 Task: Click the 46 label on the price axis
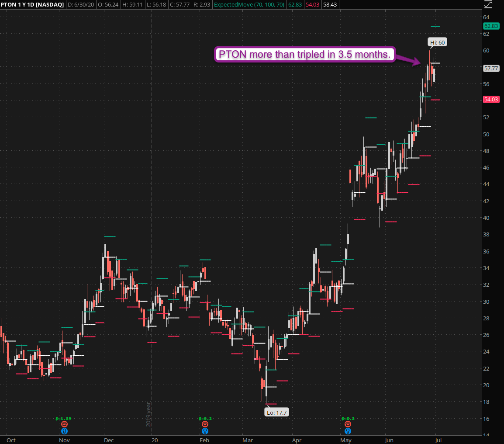click(486, 168)
